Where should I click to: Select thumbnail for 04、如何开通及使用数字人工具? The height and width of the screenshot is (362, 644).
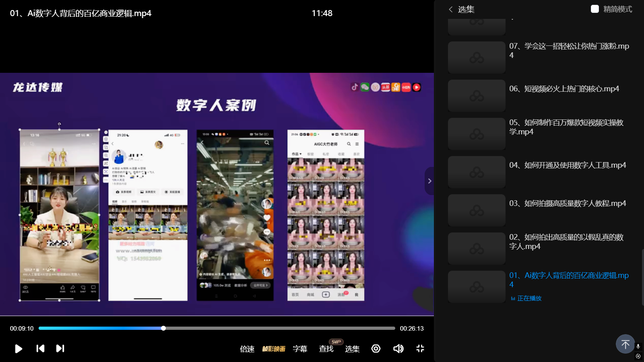(x=477, y=172)
